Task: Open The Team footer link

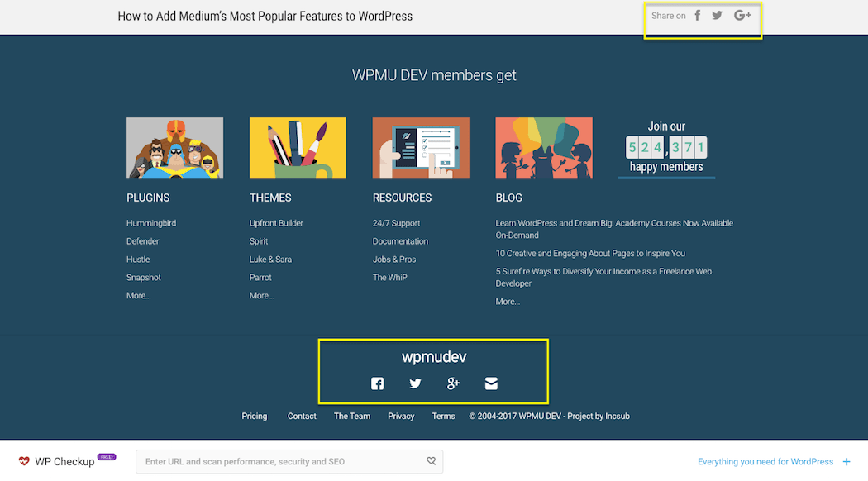Action: [x=352, y=417]
